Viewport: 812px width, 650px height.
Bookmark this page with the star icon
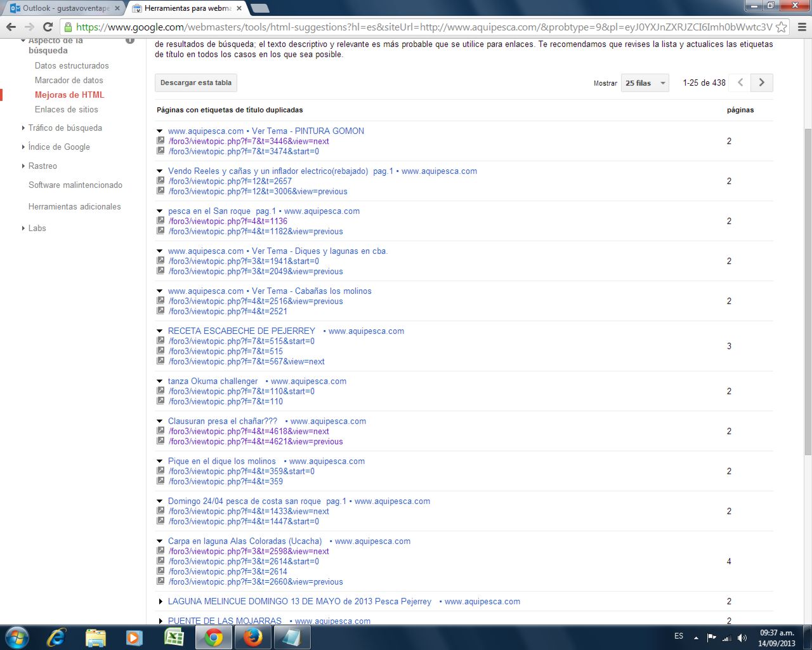782,27
